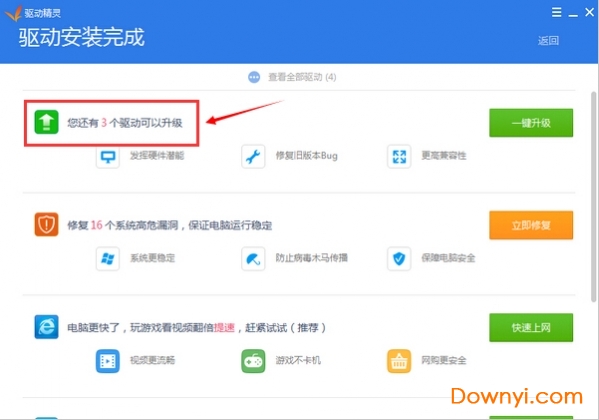Click the Windows flag icon for 系统更稳定
The image size is (599, 420).
click(108, 259)
